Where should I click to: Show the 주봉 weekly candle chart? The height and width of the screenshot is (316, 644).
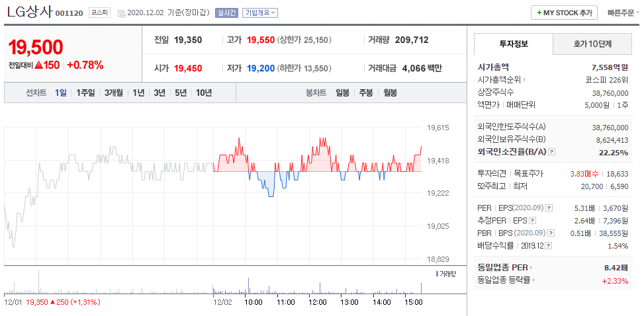point(366,93)
